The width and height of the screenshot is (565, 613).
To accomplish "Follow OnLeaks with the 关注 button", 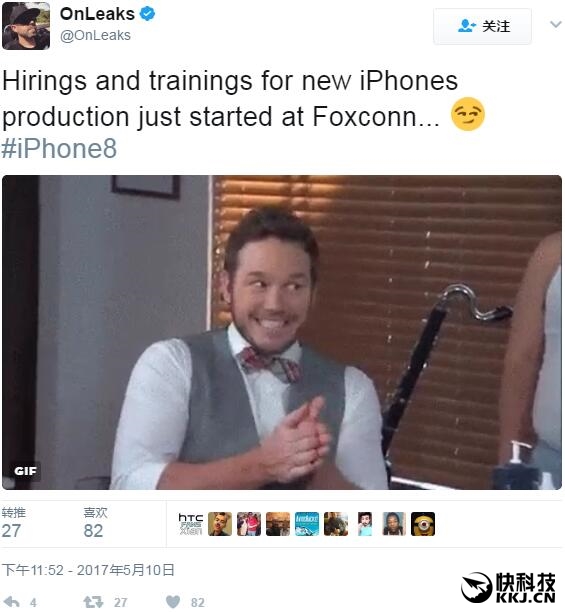I will (x=482, y=26).
